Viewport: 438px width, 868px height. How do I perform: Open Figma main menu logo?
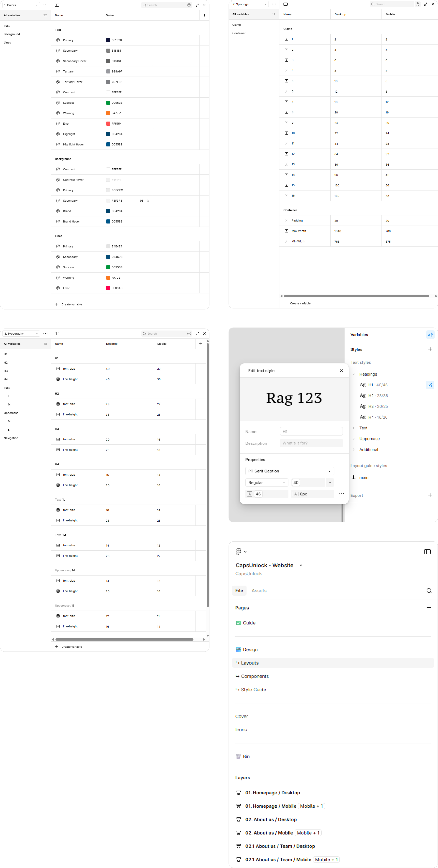tap(239, 552)
